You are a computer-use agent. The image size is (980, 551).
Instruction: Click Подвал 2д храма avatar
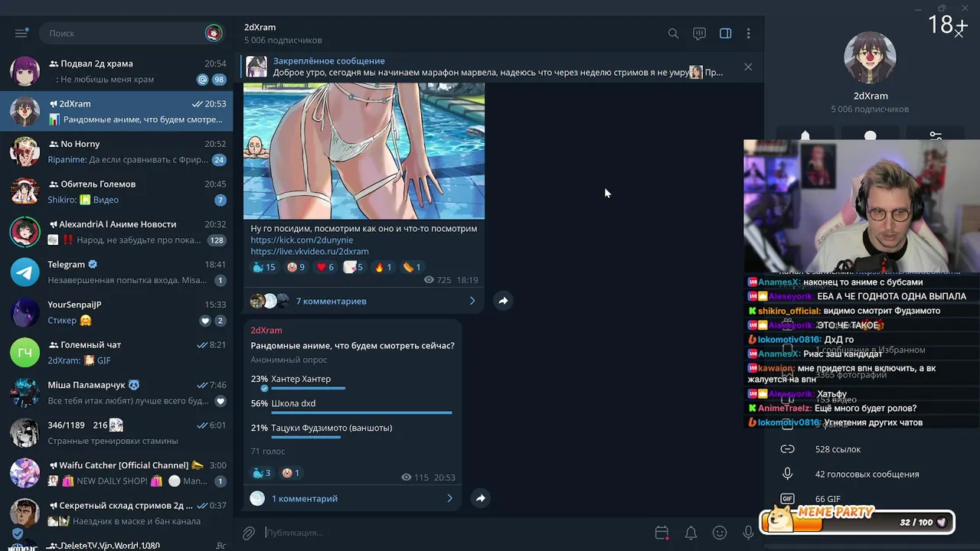click(x=24, y=71)
